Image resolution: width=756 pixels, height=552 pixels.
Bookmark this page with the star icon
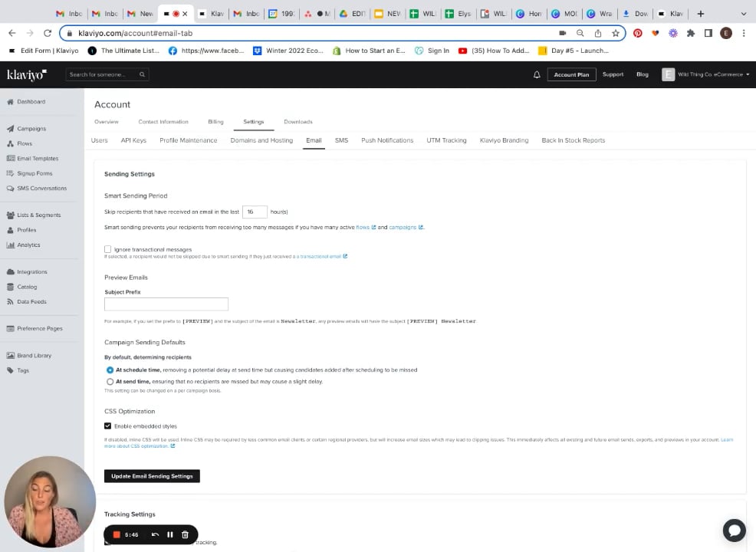point(615,33)
